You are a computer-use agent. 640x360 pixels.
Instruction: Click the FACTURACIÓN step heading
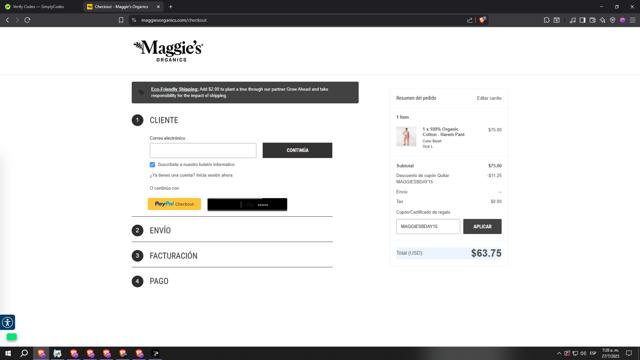coord(173,256)
